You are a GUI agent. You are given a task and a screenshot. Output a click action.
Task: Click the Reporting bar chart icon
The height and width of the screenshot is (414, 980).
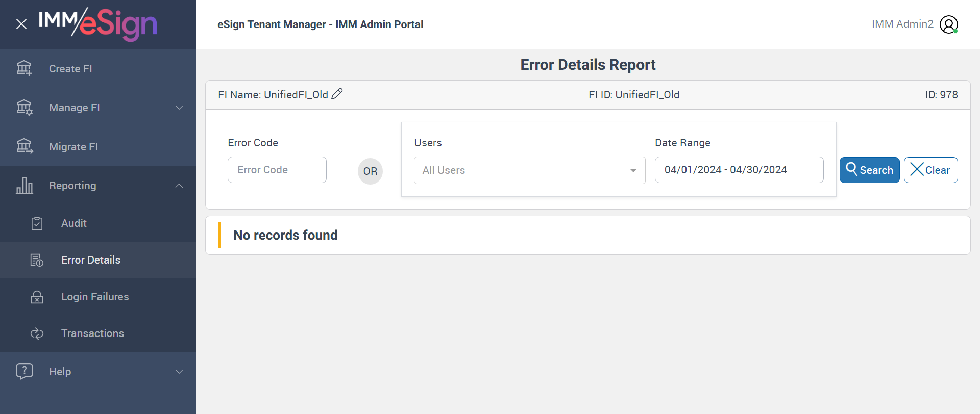pos(24,186)
